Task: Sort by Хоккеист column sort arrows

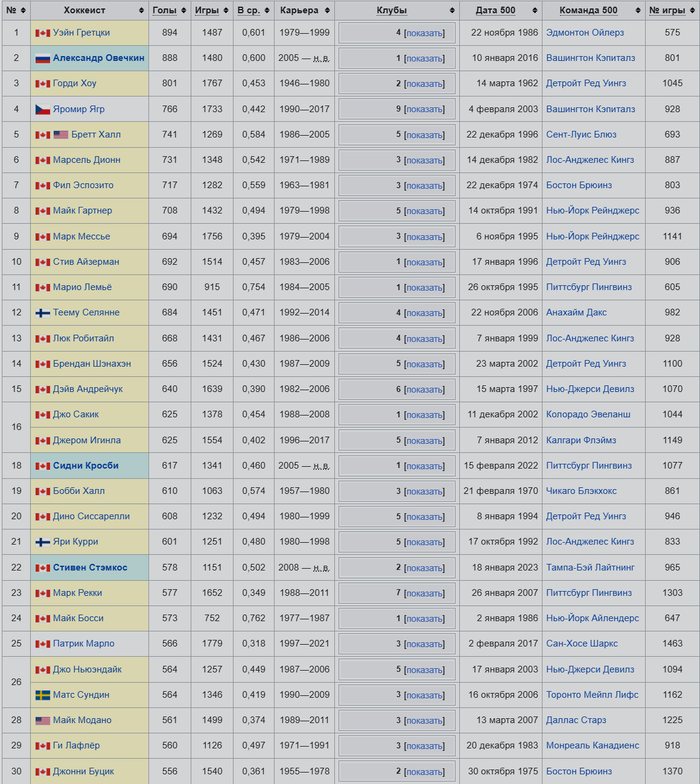Action: tap(141, 10)
